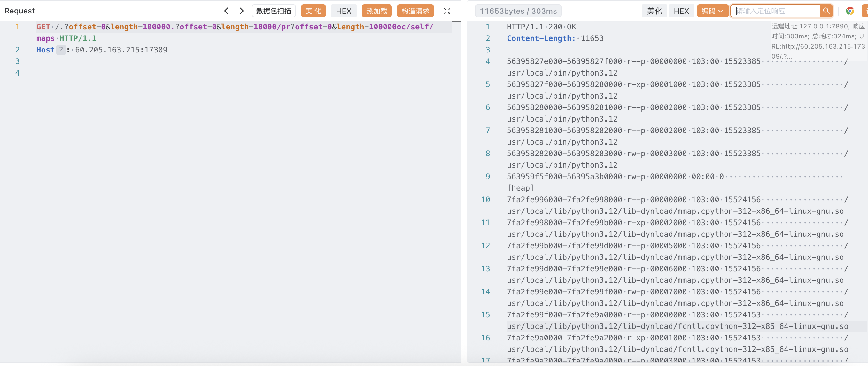
Task: Open the 编码 encoding dropdown
Action: (712, 11)
